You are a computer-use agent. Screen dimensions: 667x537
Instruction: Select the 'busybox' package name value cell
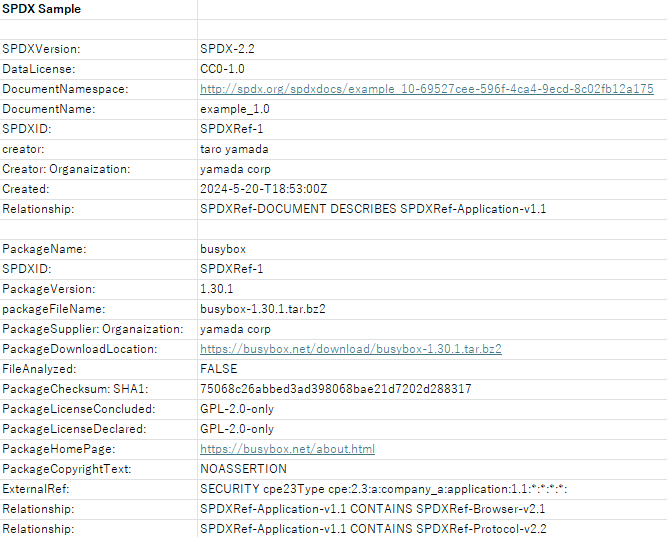pos(222,249)
